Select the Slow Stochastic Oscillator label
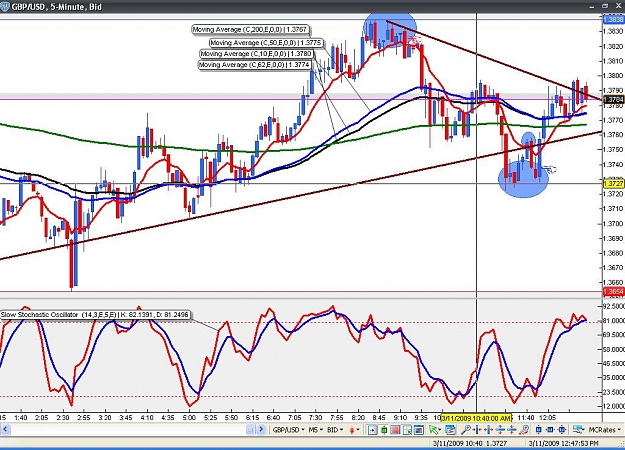Viewport: 625px width, 450px height. pyautogui.click(x=95, y=315)
